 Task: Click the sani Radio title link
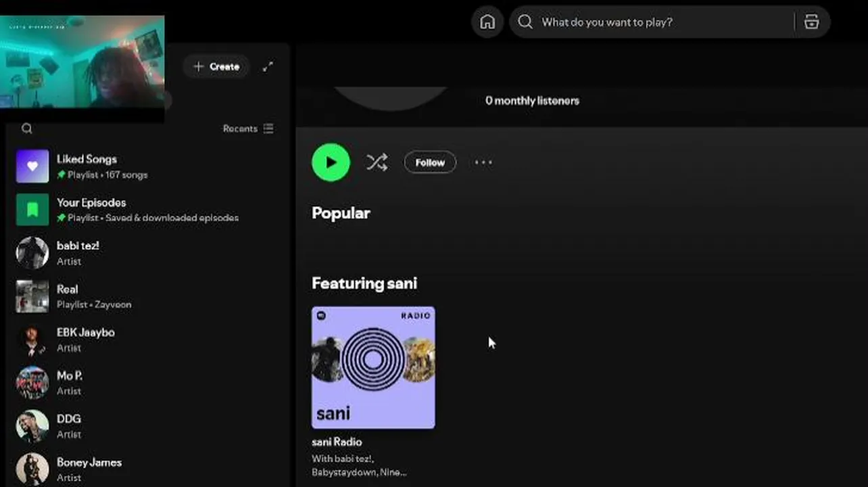(x=337, y=442)
